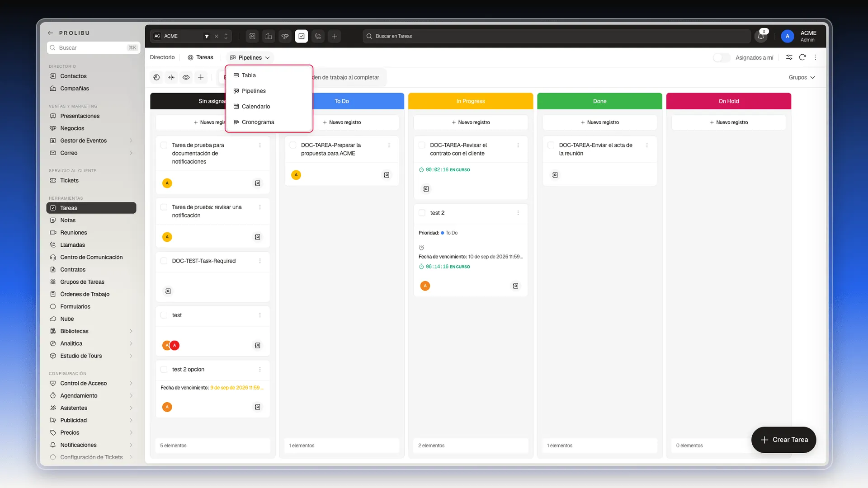Open the Grupos dropdown
Screen dimensions: 868x488
(x=802, y=77)
